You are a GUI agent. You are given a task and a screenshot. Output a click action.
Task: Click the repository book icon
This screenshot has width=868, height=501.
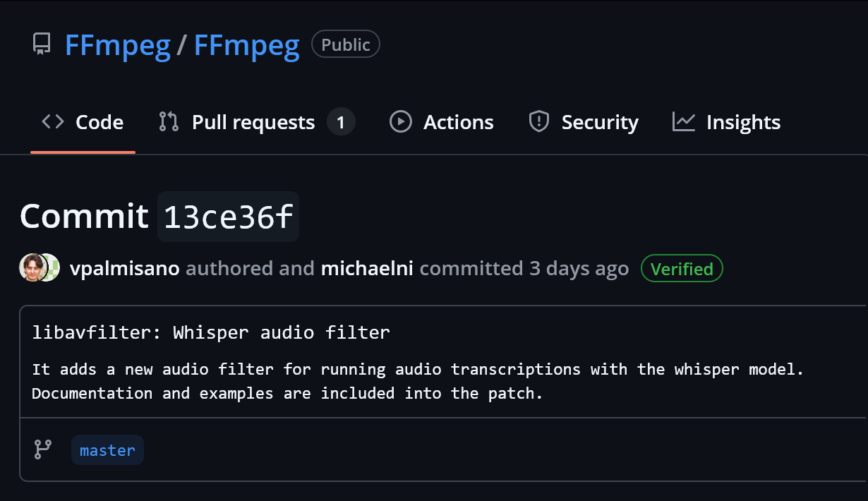42,44
